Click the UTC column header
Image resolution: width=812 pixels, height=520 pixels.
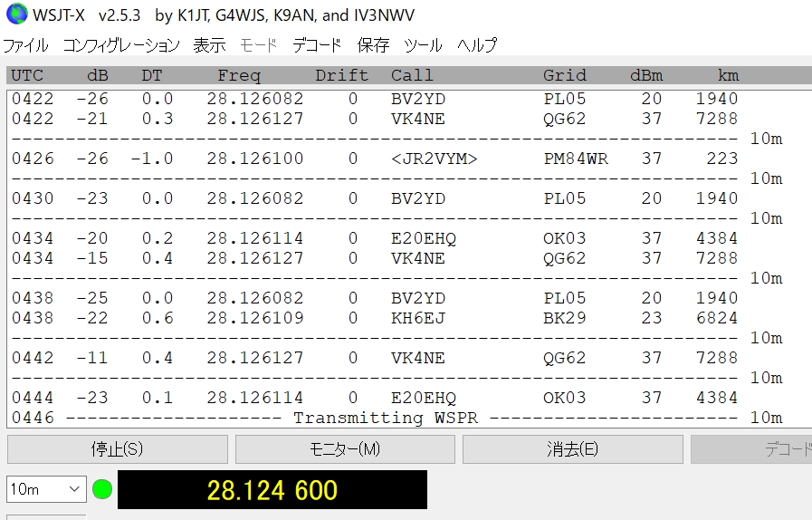click(x=27, y=76)
